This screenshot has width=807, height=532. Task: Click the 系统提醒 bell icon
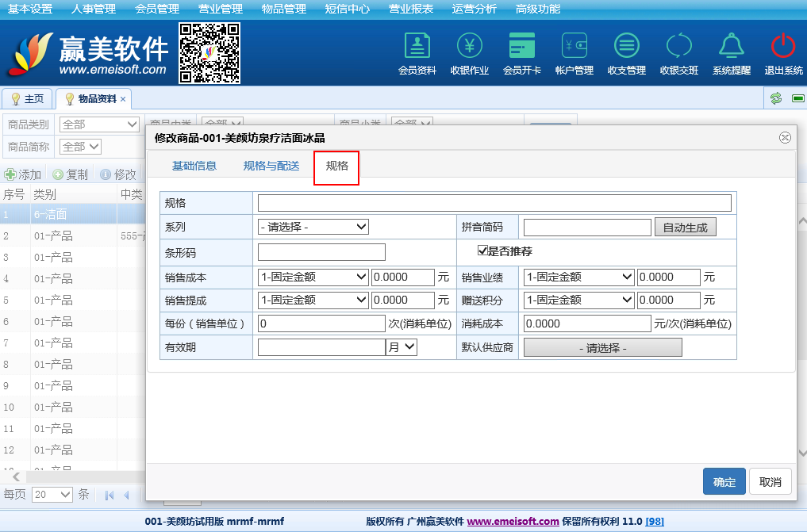(731, 48)
